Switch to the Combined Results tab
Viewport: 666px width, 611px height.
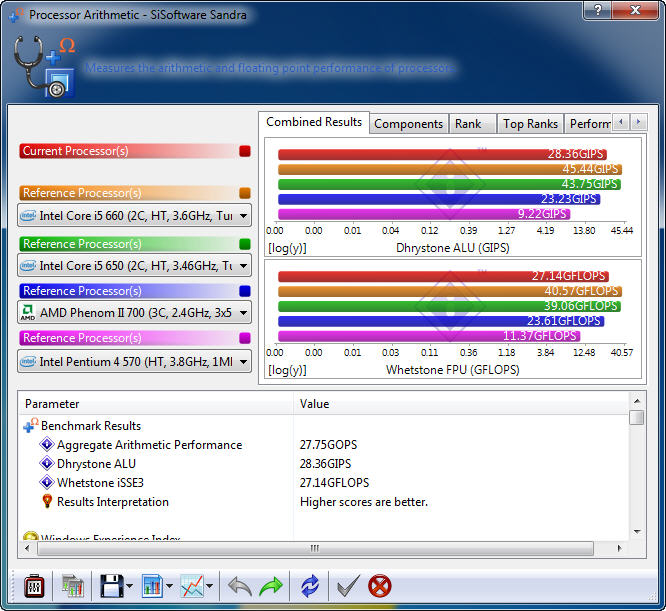tap(314, 122)
